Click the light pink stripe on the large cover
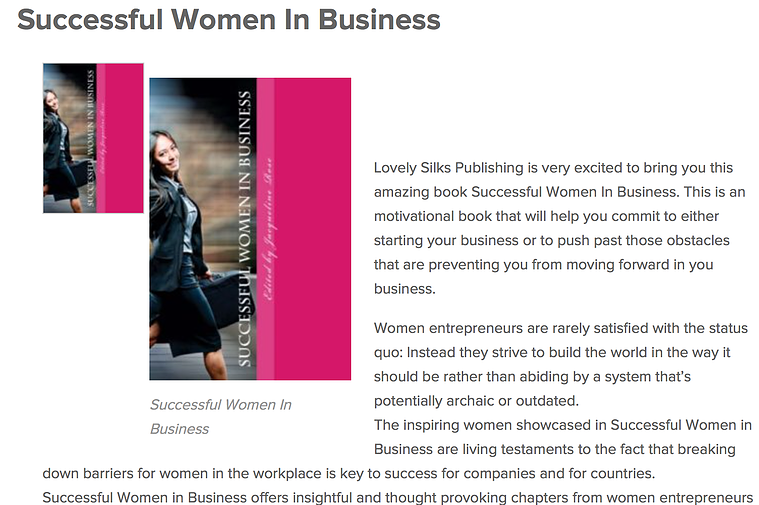Viewport: 759px width, 505px height. tap(265, 229)
